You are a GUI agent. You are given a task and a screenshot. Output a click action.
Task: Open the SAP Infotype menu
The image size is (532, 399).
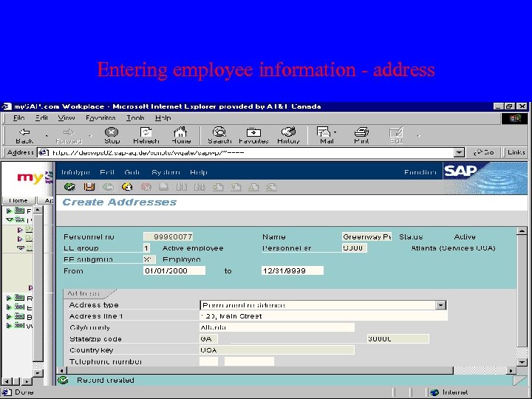[75, 172]
